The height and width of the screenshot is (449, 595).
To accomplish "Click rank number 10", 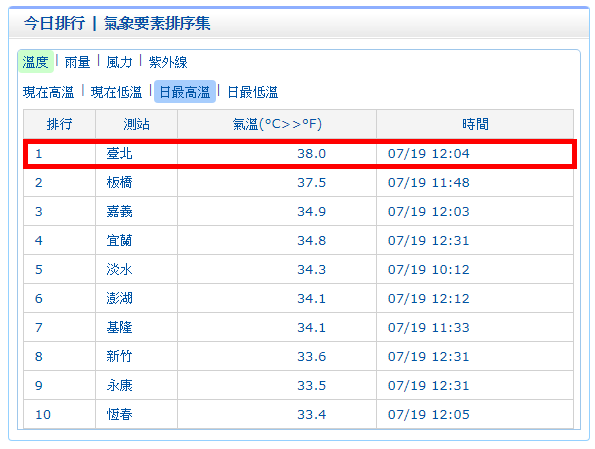I will click(43, 414).
